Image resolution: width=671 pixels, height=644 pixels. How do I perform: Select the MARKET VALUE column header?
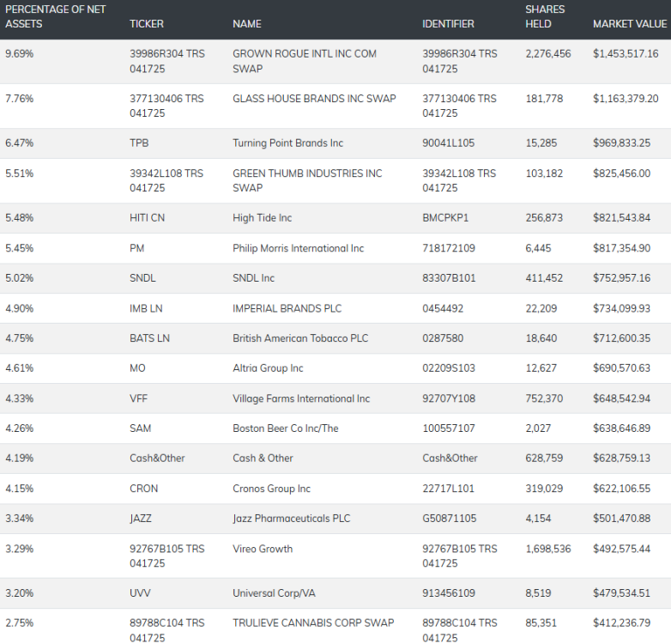click(x=630, y=24)
